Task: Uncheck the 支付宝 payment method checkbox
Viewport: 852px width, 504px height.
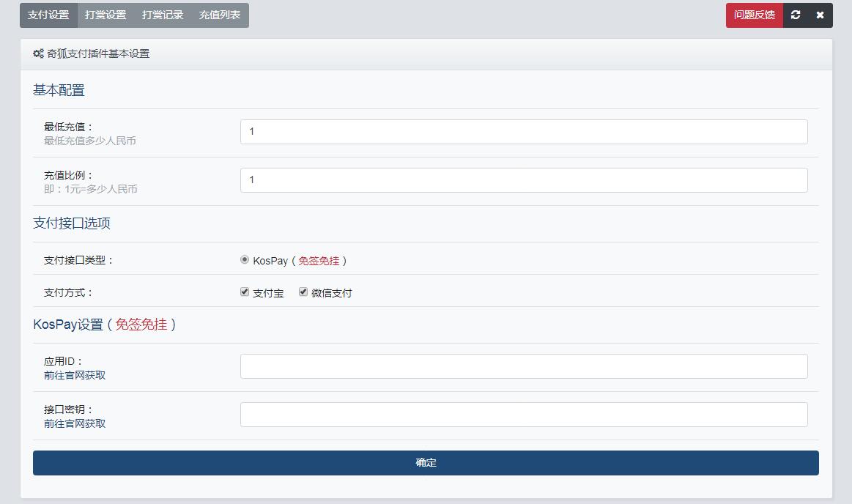Action: coord(245,292)
